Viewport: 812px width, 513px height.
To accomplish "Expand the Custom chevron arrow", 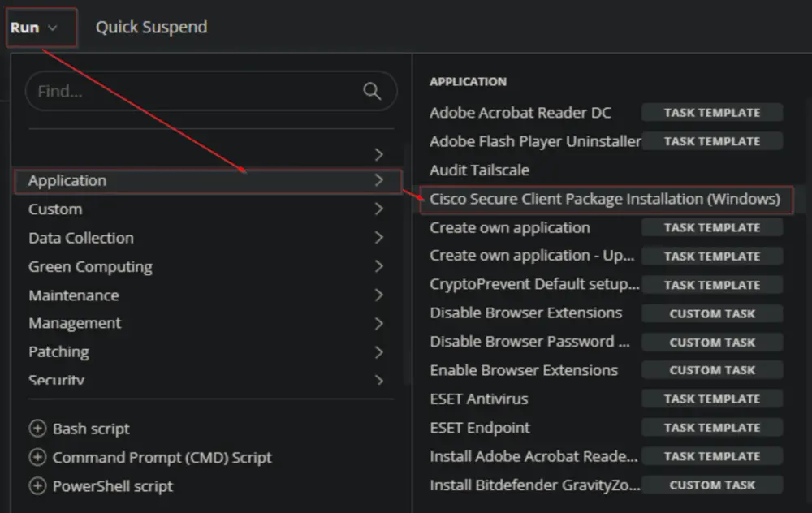I will coord(379,209).
